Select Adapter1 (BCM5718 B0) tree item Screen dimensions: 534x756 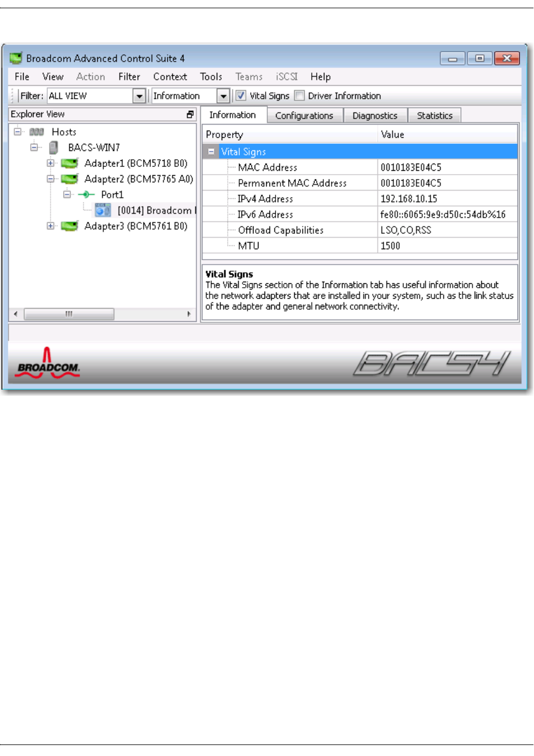[136, 163]
